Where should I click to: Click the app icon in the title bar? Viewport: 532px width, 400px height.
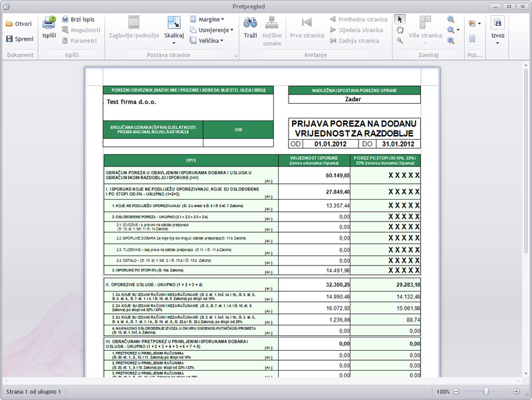(x=6, y=7)
